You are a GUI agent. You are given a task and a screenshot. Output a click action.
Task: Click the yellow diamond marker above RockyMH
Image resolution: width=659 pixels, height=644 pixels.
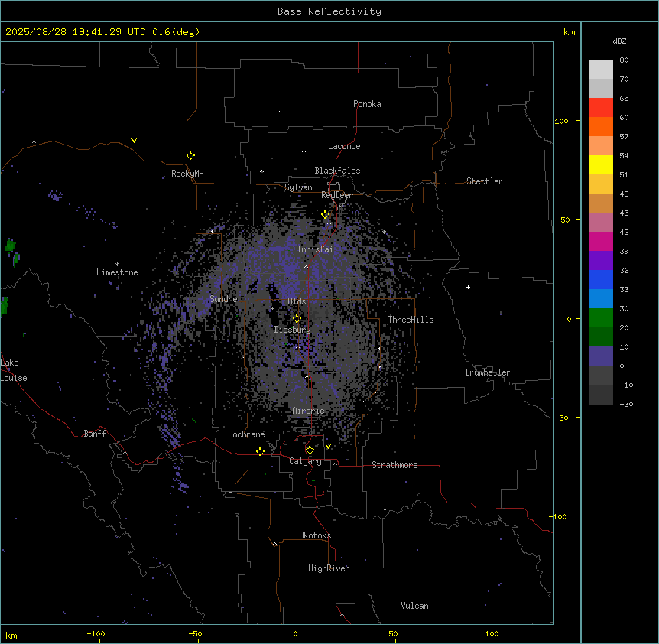(x=191, y=156)
